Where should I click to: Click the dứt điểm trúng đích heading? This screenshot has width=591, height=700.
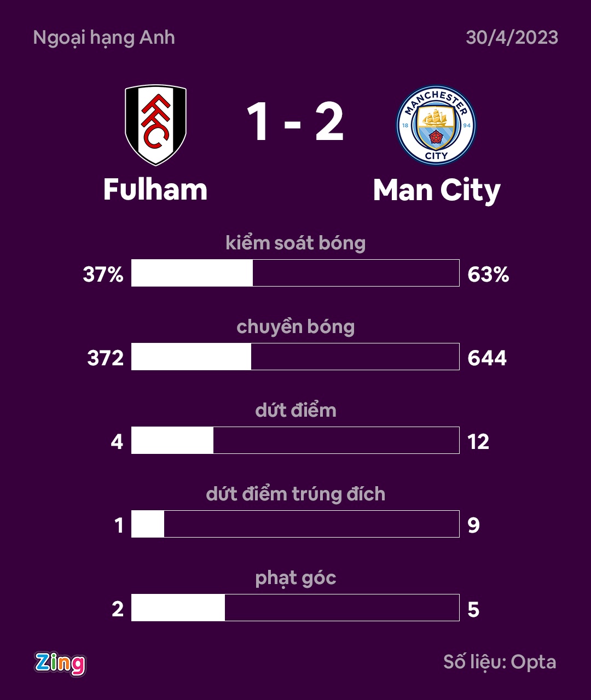pos(296,494)
